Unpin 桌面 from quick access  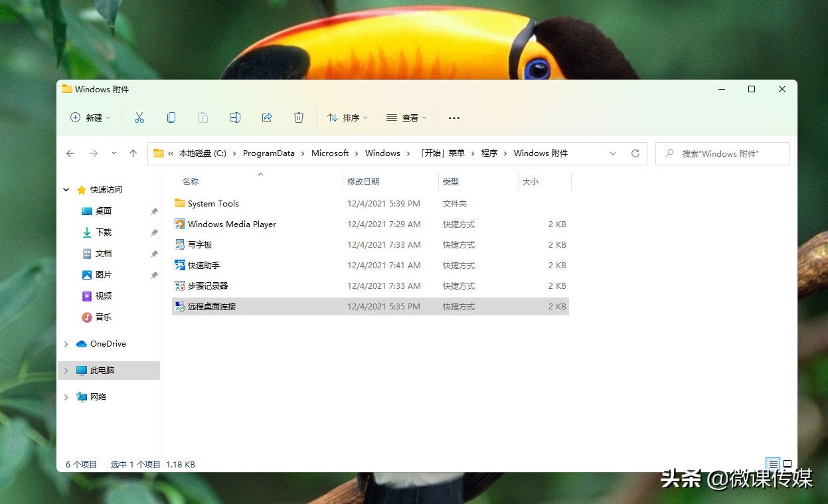(x=153, y=210)
